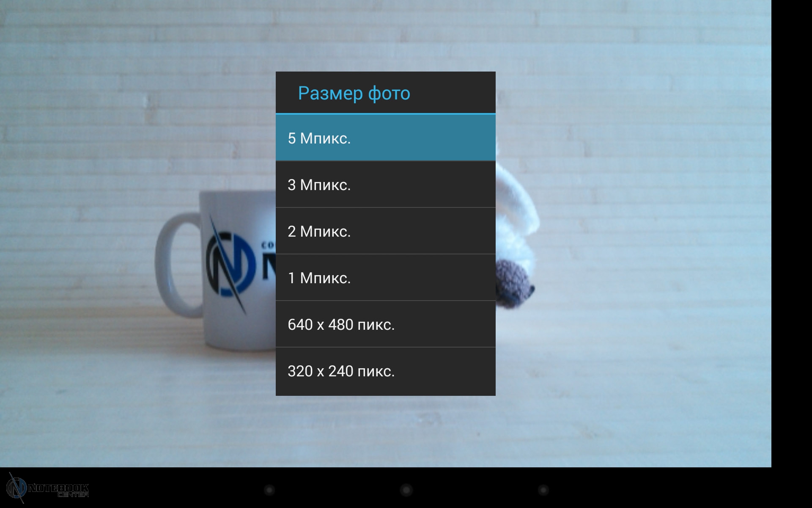
Task: Tap the dimmed home navigation dot
Action: coord(406,490)
